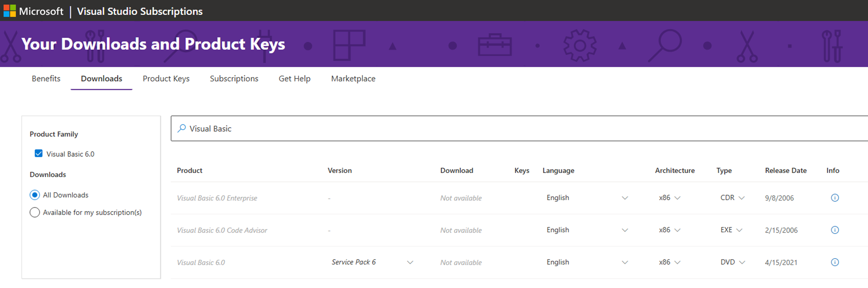Click the 2/15/2006 release date
868x288 pixels.
point(781,230)
